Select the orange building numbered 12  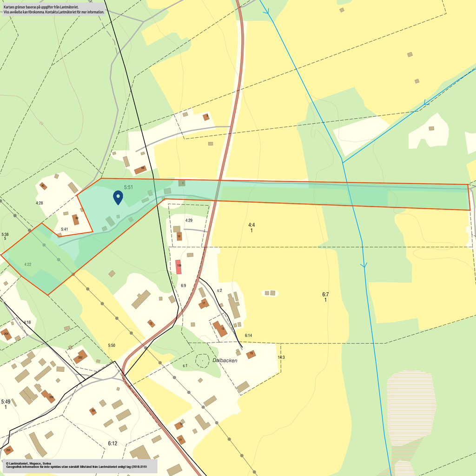(151, 324)
